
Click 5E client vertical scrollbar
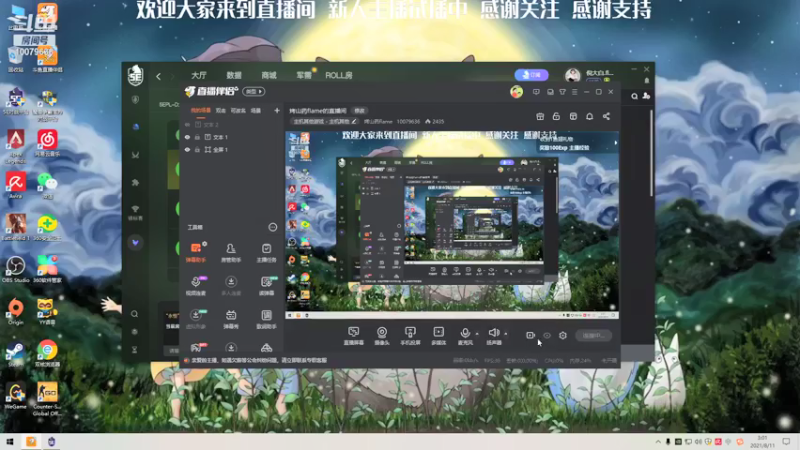(x=652, y=153)
